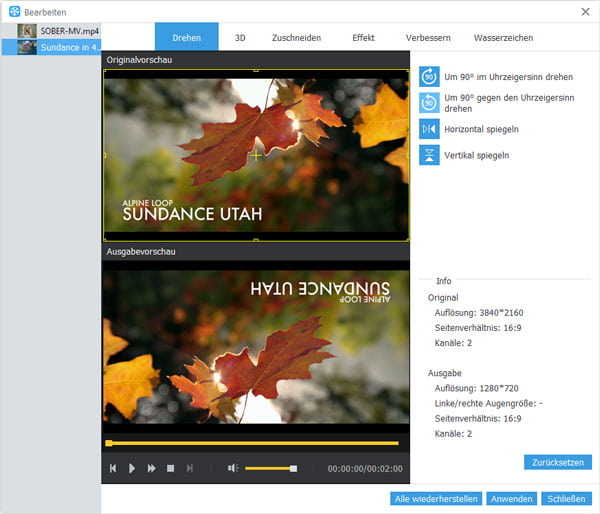
Task: Click the bottom-middle crop handle
Action: pos(256,240)
